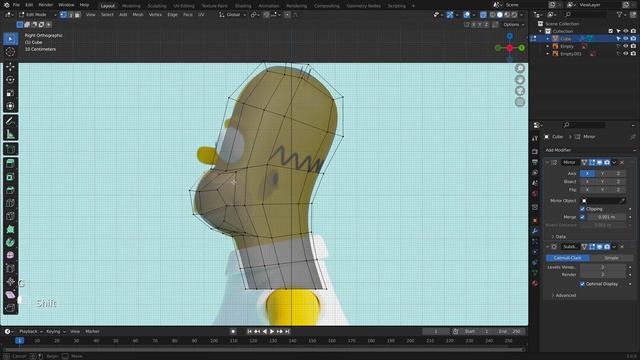Open the Keying dropdown in timeline
640x360 pixels.
point(55,331)
